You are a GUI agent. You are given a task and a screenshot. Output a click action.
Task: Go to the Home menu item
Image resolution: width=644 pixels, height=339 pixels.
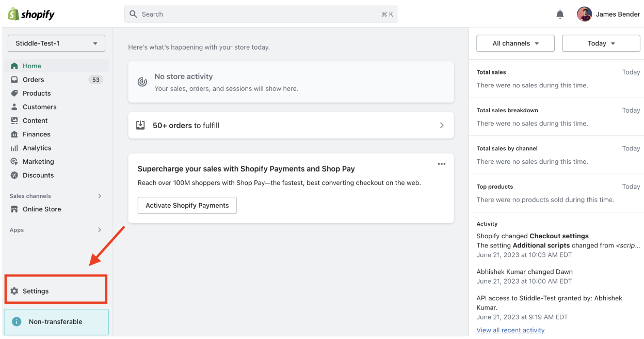pyautogui.click(x=56, y=66)
